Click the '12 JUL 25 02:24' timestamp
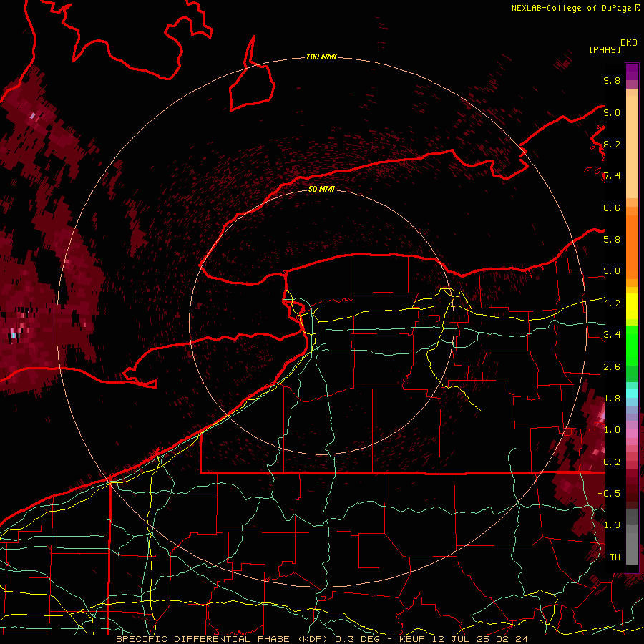The height and width of the screenshot is (644, 644). [479, 639]
